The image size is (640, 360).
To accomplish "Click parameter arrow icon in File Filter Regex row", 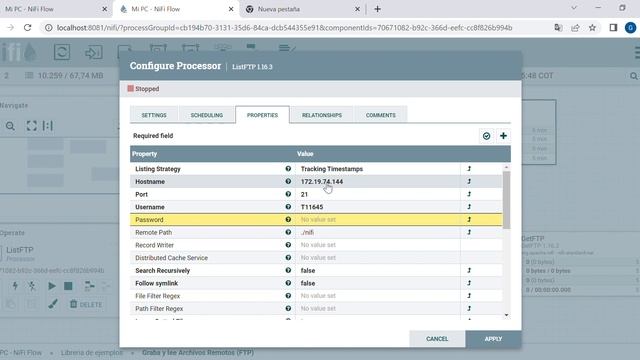I will (469, 296).
